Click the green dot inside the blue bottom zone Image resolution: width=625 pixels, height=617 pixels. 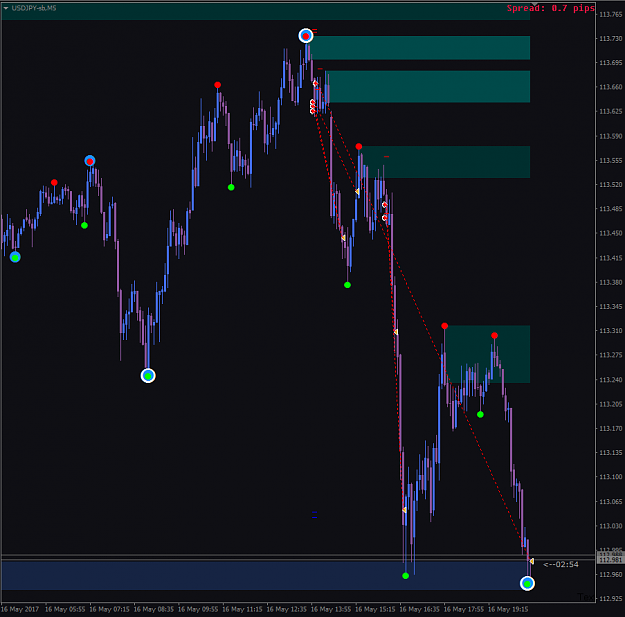(405, 576)
